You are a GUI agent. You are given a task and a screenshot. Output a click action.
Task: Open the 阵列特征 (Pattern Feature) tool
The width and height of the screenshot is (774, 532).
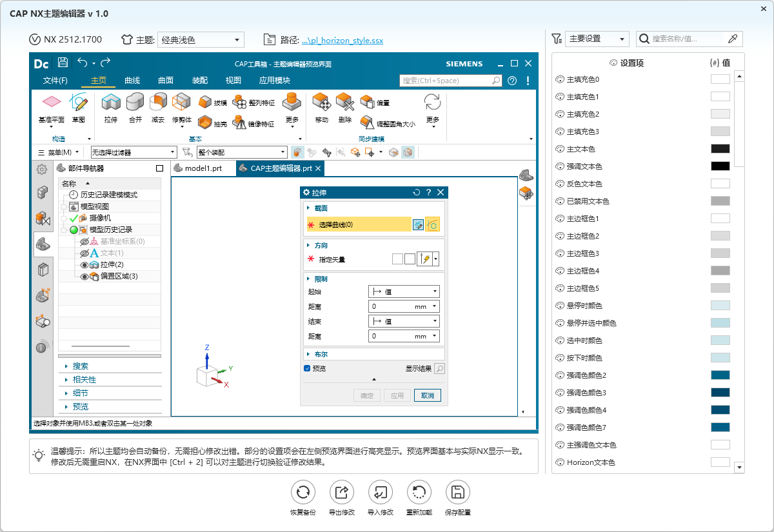253,103
